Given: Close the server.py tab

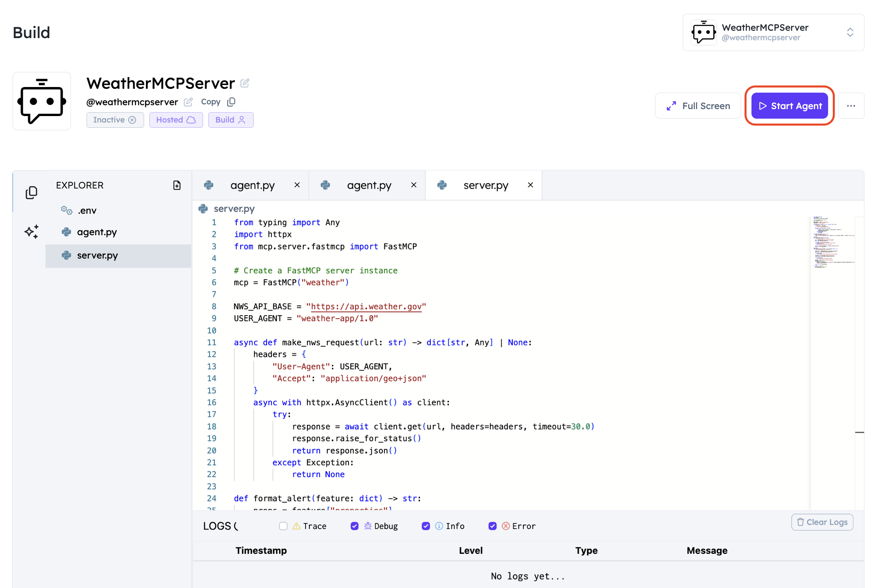Looking at the screenshot, I should [530, 185].
